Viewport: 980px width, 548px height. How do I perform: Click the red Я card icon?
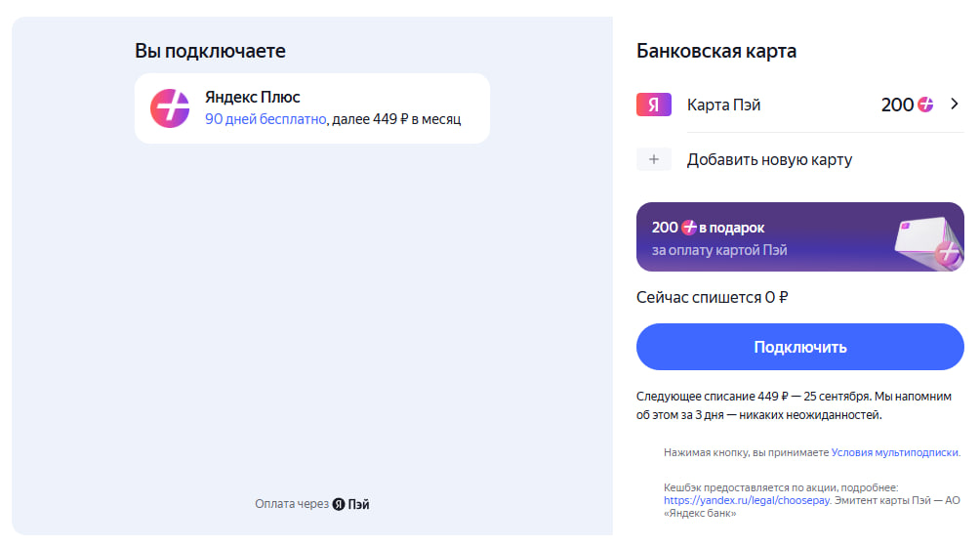654,105
